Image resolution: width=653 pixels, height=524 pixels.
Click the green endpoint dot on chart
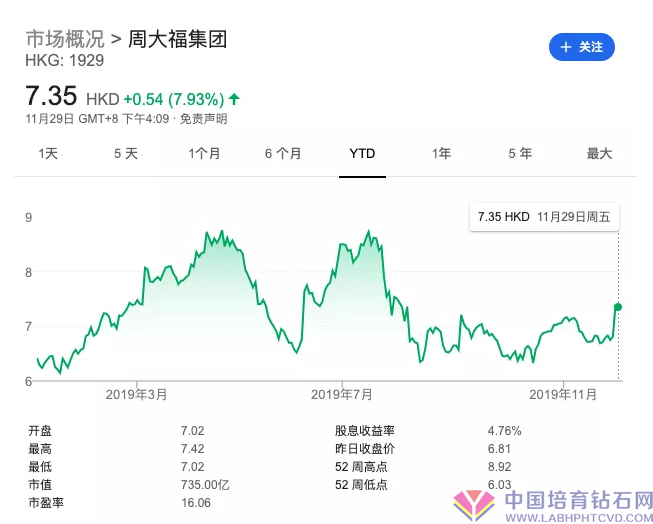[618, 307]
